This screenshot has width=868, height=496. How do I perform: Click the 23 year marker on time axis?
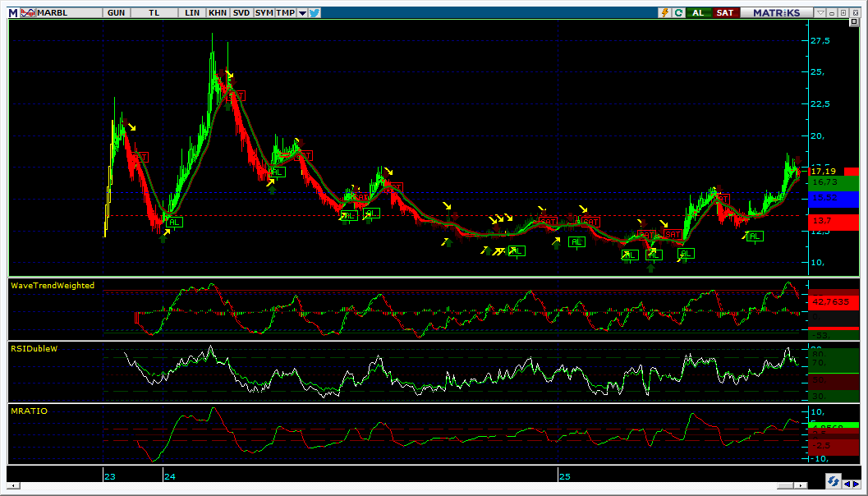[x=109, y=476]
